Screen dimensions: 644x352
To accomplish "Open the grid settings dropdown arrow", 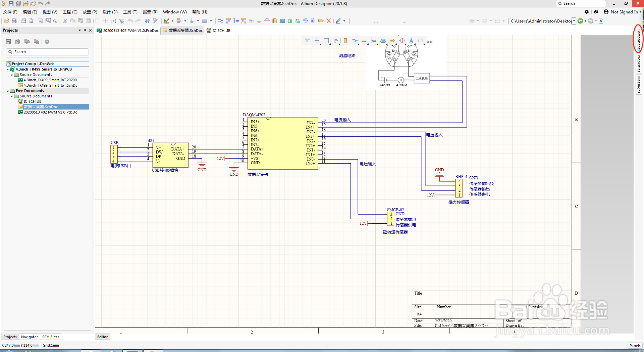I will coord(211,21).
